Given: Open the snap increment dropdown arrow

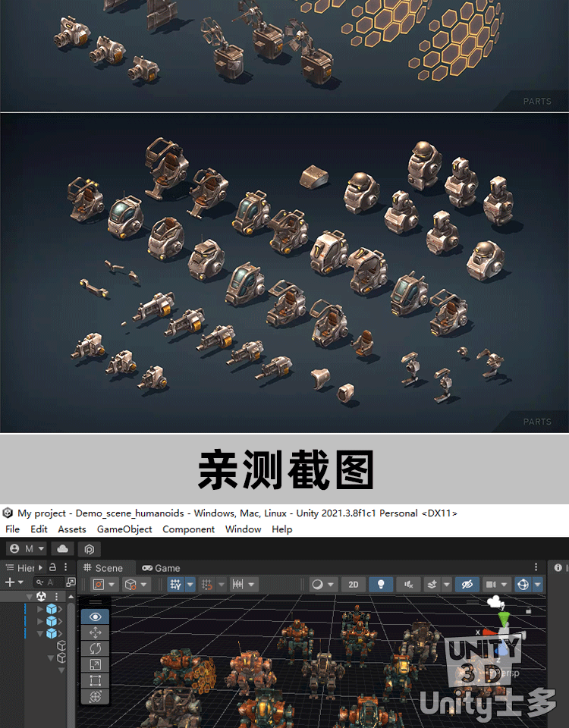Looking at the screenshot, I should coord(251,585).
